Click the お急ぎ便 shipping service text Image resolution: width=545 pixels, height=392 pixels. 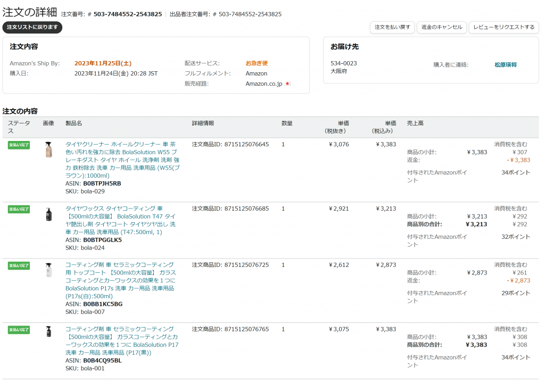[257, 63]
